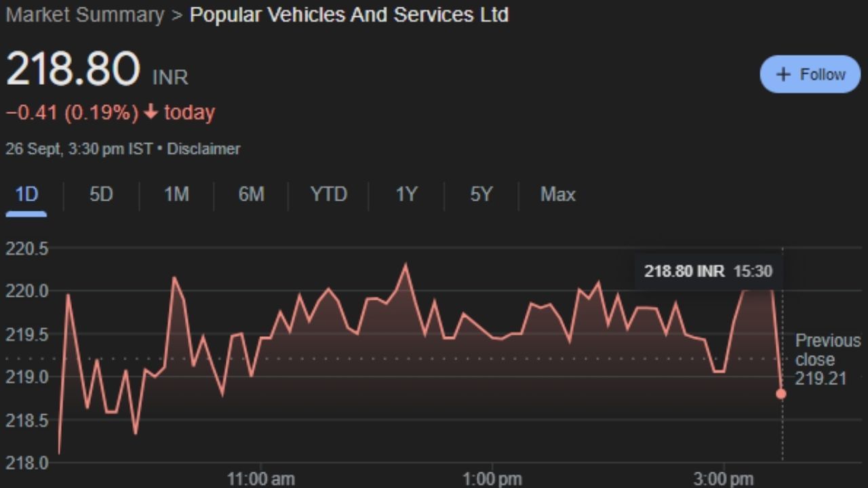
Task: Click the 3:00 pm axis label
Action: (724, 479)
